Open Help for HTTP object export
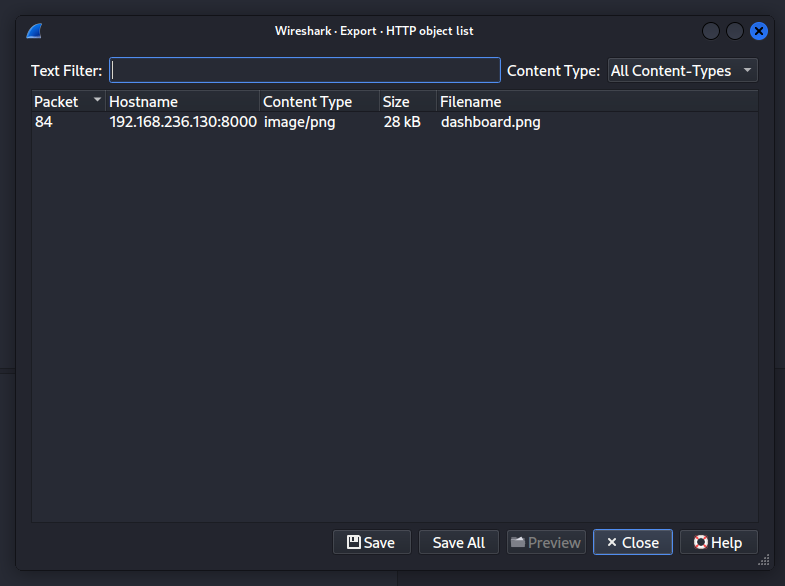Viewport: 785px width, 586px height. point(718,542)
